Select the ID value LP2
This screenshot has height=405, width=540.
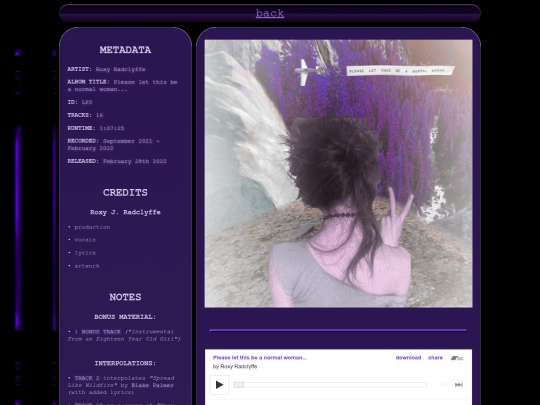coord(87,102)
